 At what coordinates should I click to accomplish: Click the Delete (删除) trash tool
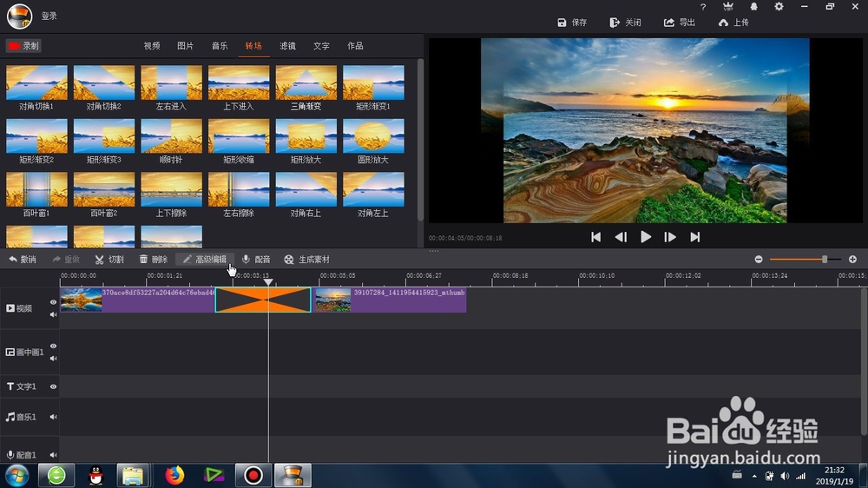[154, 260]
